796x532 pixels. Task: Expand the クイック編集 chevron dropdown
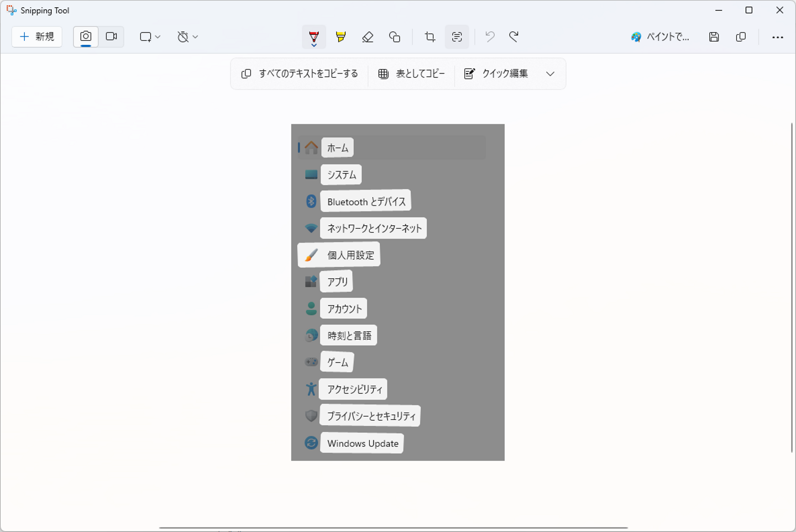coord(550,74)
